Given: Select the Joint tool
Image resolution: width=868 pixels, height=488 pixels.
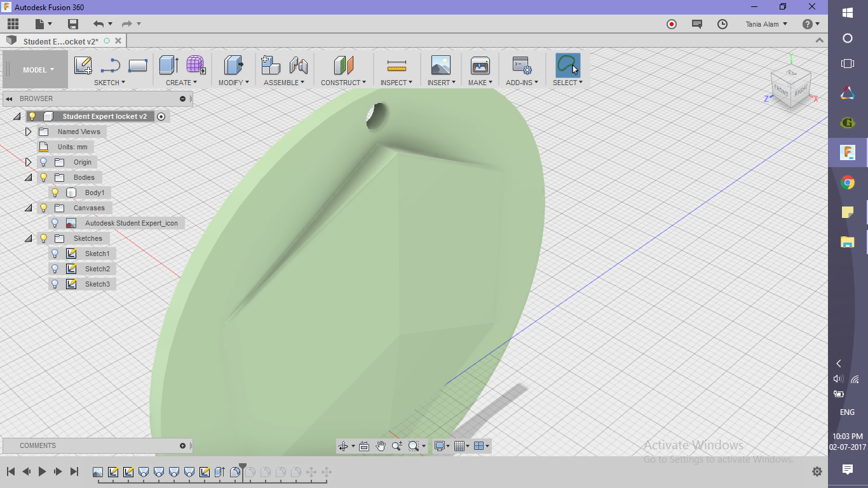Looking at the screenshot, I should coord(299,65).
